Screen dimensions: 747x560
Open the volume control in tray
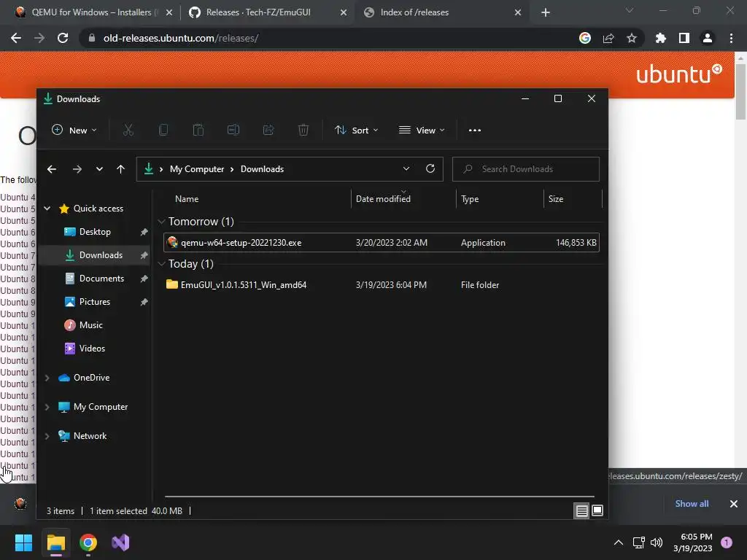657,542
